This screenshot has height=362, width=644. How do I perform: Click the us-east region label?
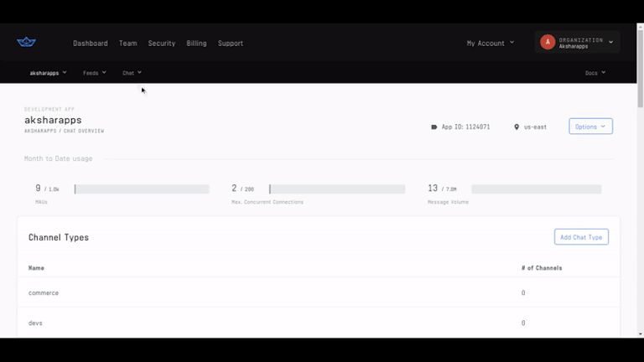535,127
